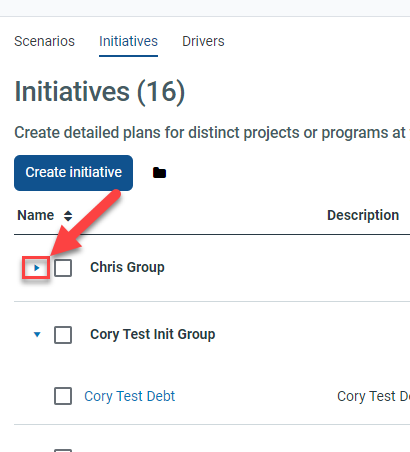Click the Cory Test Init Group name
This screenshot has width=410, height=452.
click(153, 334)
